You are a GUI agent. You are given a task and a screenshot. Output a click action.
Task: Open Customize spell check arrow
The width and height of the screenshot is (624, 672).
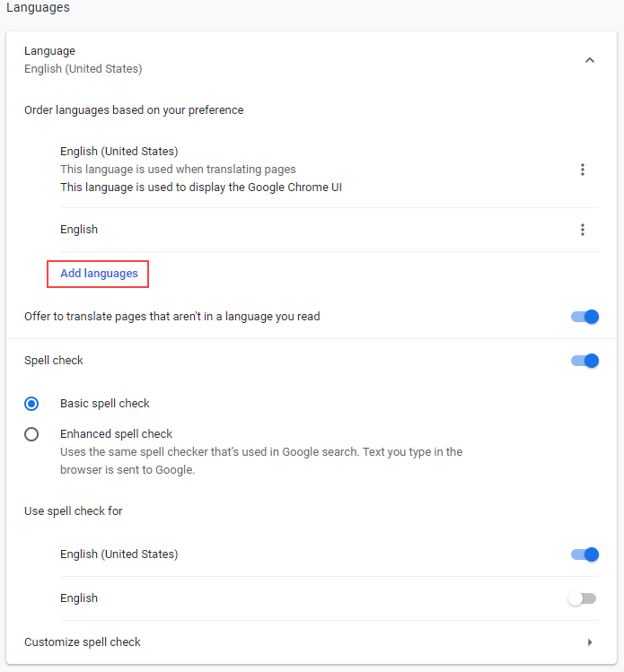point(590,642)
